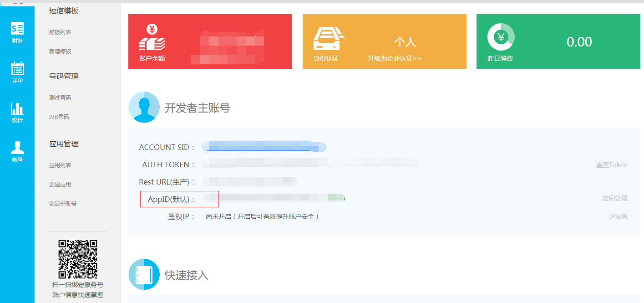Click the 账户余额 money stack icon
Image resolution: width=644 pixels, height=303 pixels.
[152, 37]
